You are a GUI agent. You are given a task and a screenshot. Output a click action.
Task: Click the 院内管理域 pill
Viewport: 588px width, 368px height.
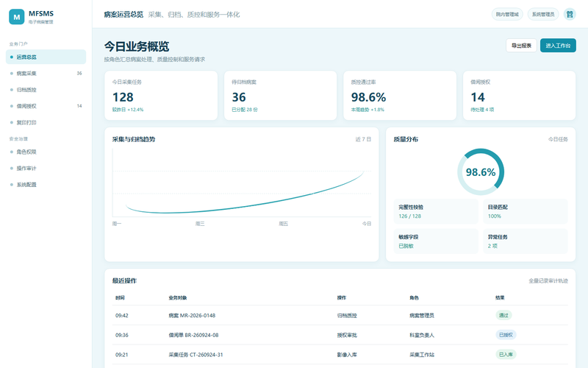click(507, 14)
